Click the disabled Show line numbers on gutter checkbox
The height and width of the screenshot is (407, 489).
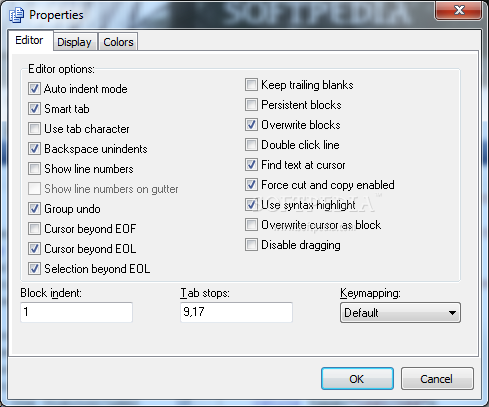pos(34,189)
